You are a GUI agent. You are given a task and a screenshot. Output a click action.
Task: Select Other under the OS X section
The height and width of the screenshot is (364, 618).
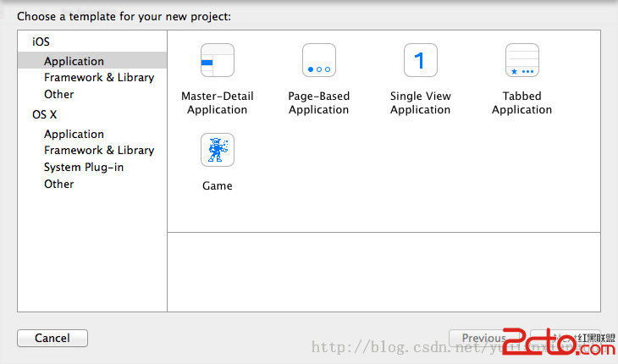(x=59, y=184)
